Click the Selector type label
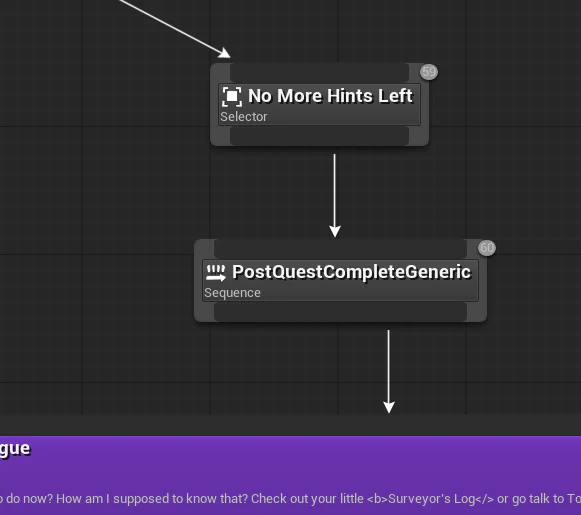 pos(243,117)
